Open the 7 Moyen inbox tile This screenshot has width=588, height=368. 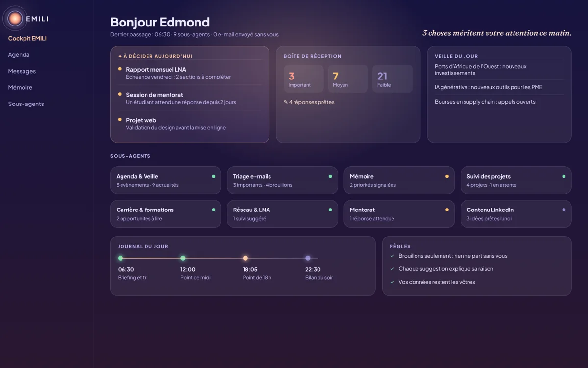(348, 79)
